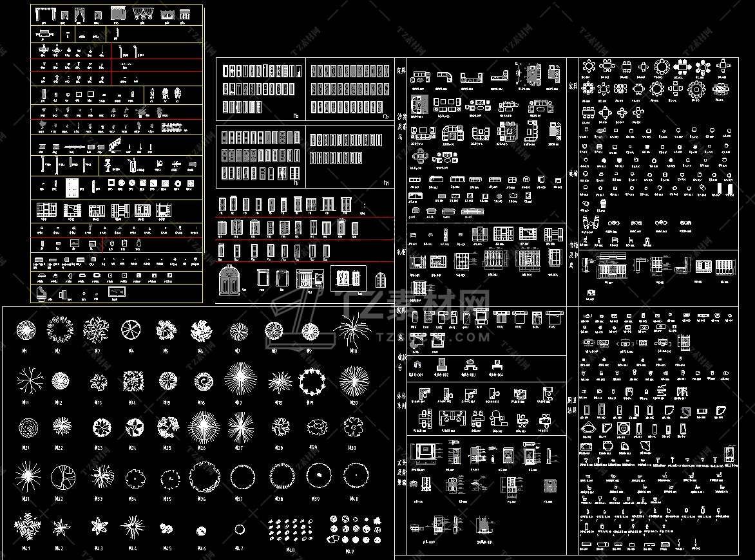Viewport: 755px width, 560px height.
Task: Click 办公系列 office section label
Action: 401,400
